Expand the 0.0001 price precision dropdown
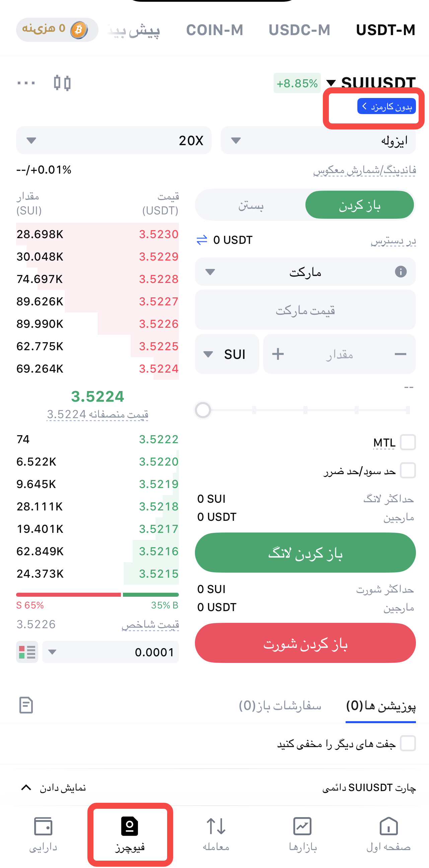Viewport: 429px width, 868px height. tap(110, 652)
